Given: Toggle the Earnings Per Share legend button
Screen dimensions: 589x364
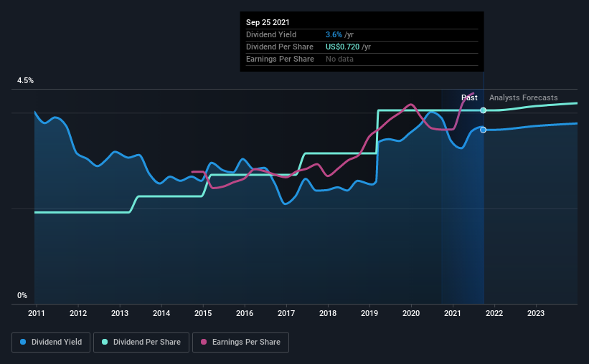Looking at the screenshot, I should 240,343.
